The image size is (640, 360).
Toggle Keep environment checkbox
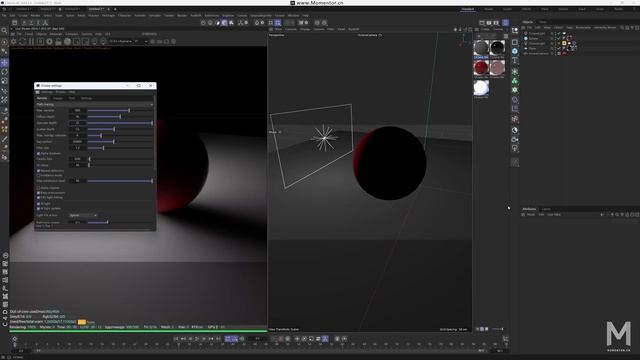click(39, 193)
